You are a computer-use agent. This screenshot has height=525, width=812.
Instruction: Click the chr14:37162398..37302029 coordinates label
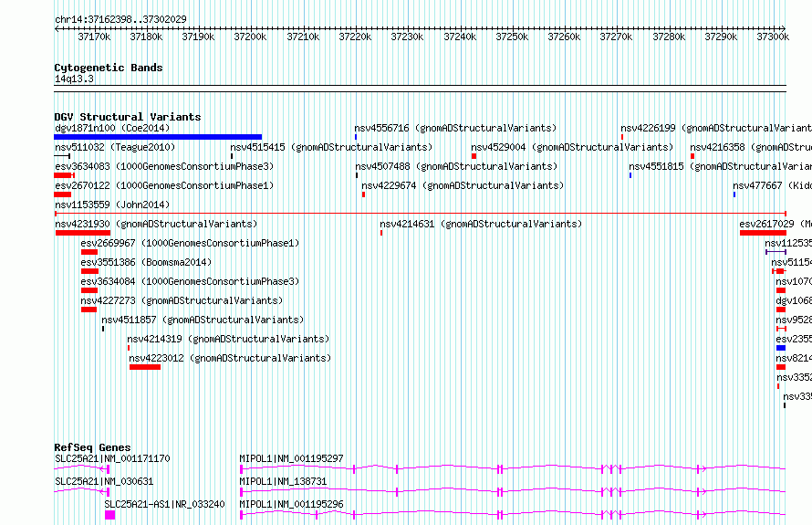120,19
